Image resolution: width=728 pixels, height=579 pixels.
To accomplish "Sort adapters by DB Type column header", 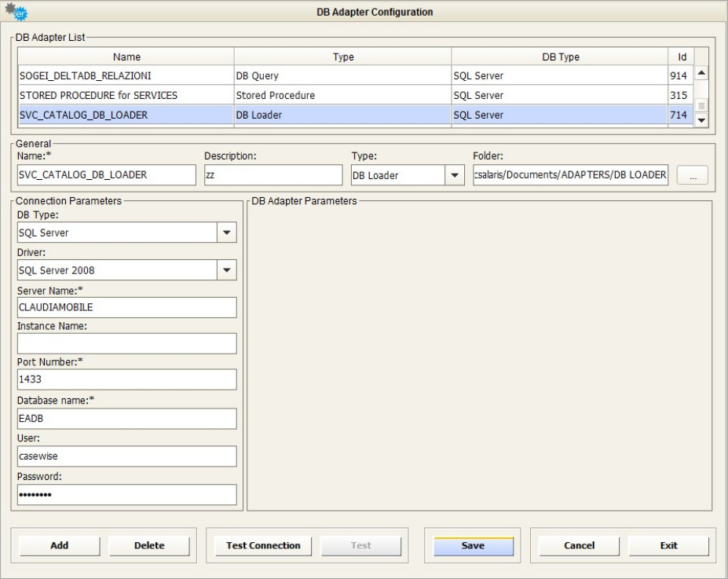I will pos(560,57).
